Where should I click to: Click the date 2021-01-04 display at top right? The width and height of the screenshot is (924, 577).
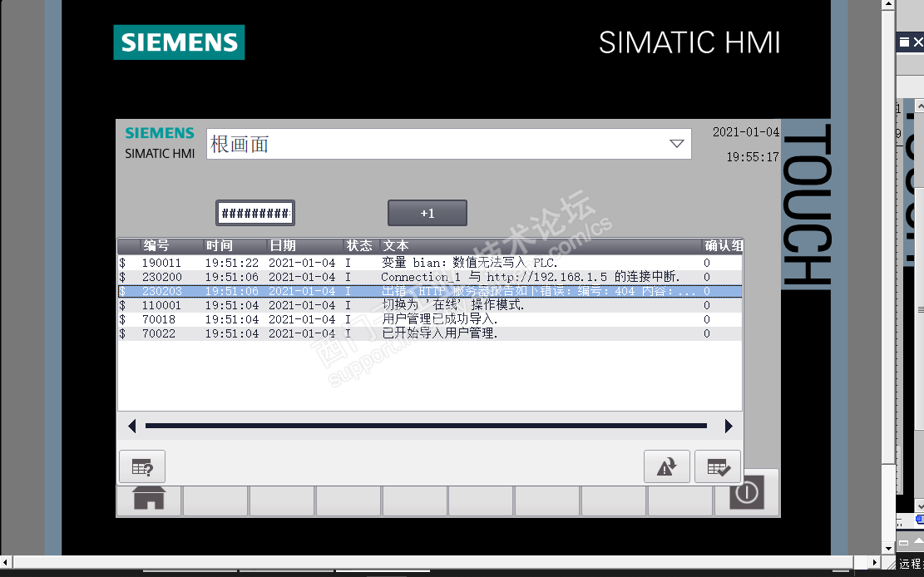click(745, 132)
